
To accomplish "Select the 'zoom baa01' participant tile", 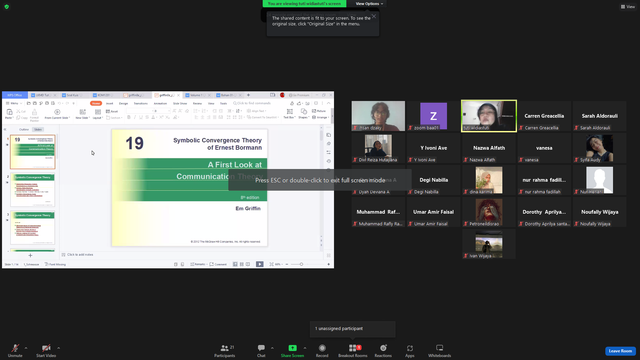I will pos(433,116).
